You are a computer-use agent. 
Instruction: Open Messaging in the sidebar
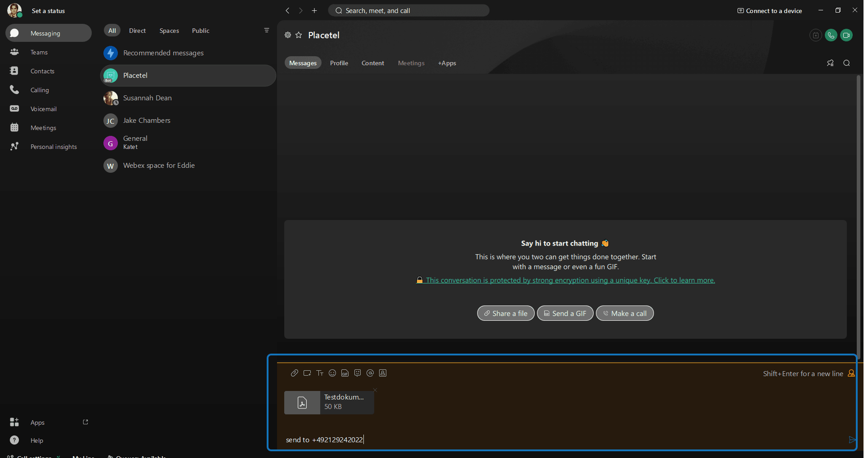coord(49,33)
